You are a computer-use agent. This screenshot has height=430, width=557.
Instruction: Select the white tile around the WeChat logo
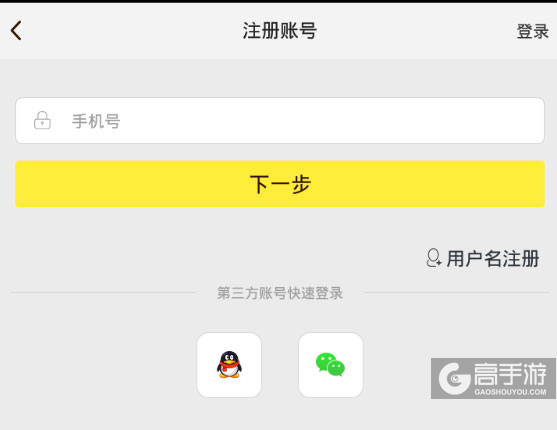331,365
